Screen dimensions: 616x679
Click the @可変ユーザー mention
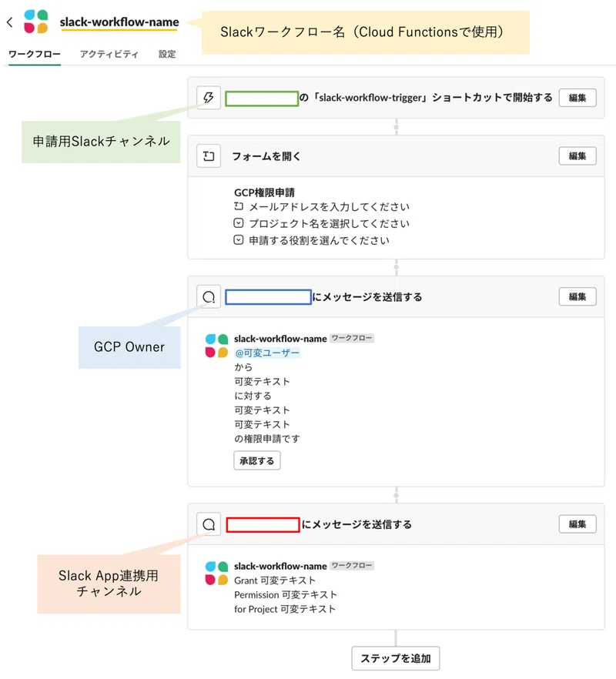pyautogui.click(x=267, y=353)
